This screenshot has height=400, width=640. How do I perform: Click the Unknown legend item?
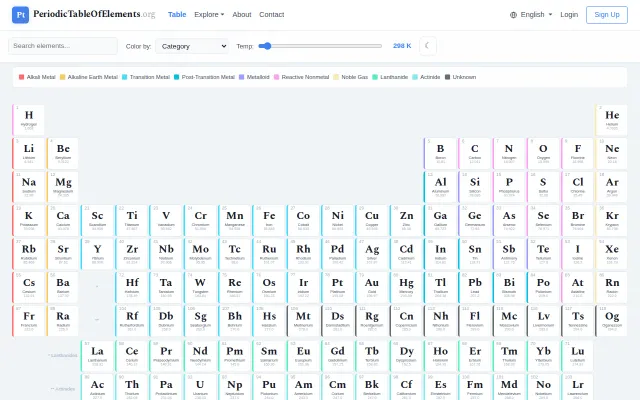click(460, 77)
